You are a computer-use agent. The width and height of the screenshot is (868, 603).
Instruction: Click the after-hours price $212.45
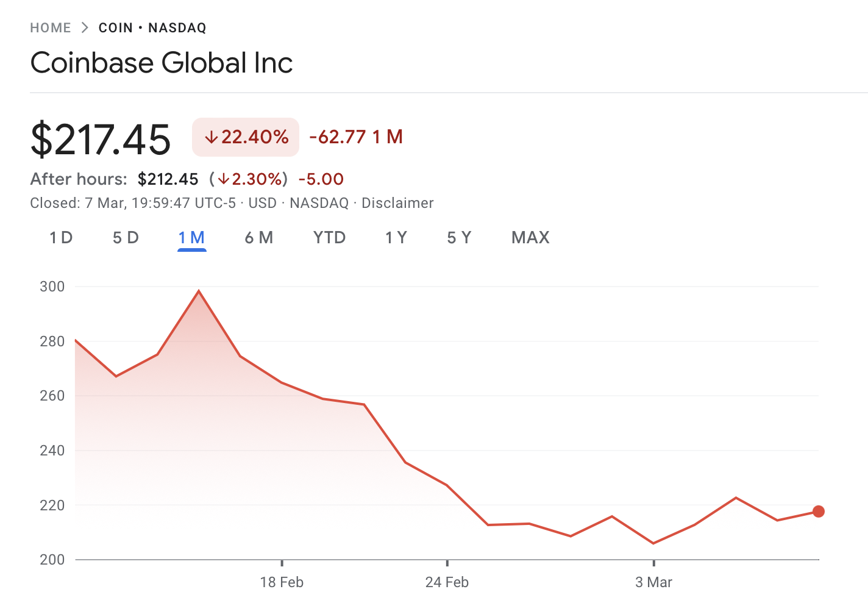[x=168, y=179]
